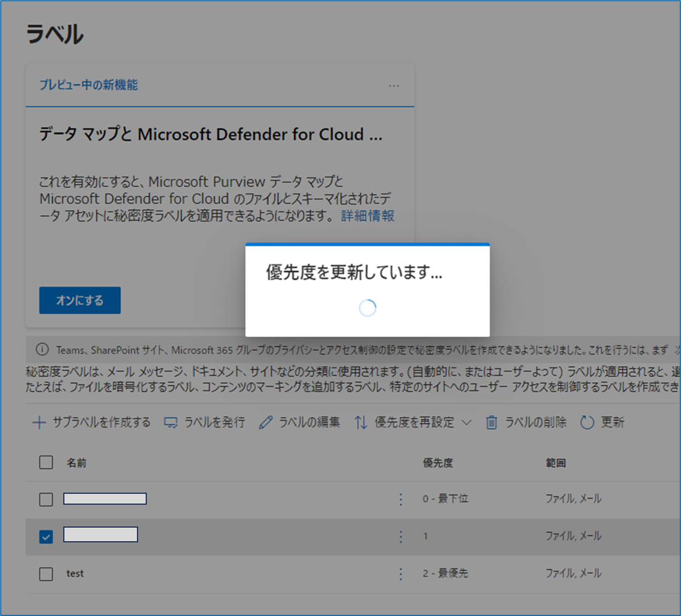Click the label name test
The height and width of the screenshot is (616, 681).
click(75, 574)
